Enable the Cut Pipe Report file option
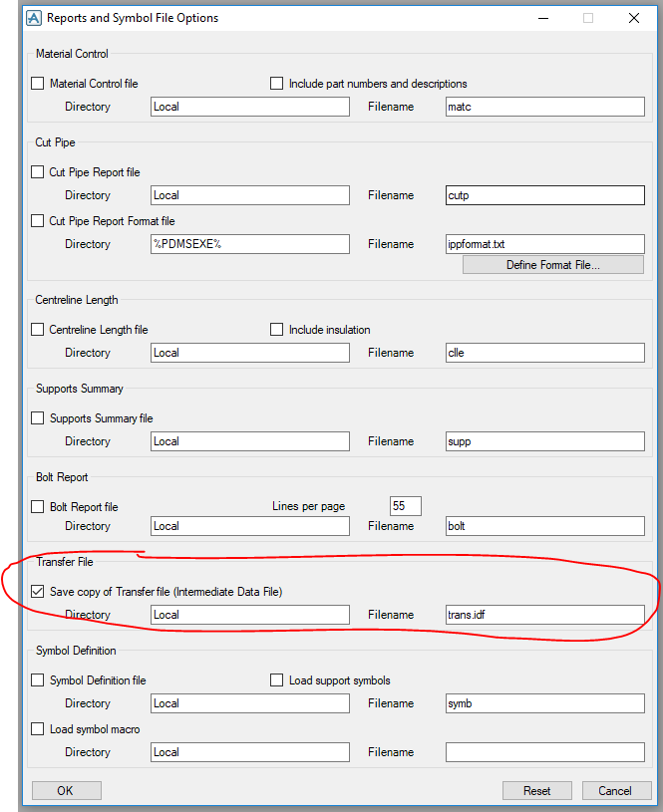This screenshot has width=663, height=812. tap(39, 172)
